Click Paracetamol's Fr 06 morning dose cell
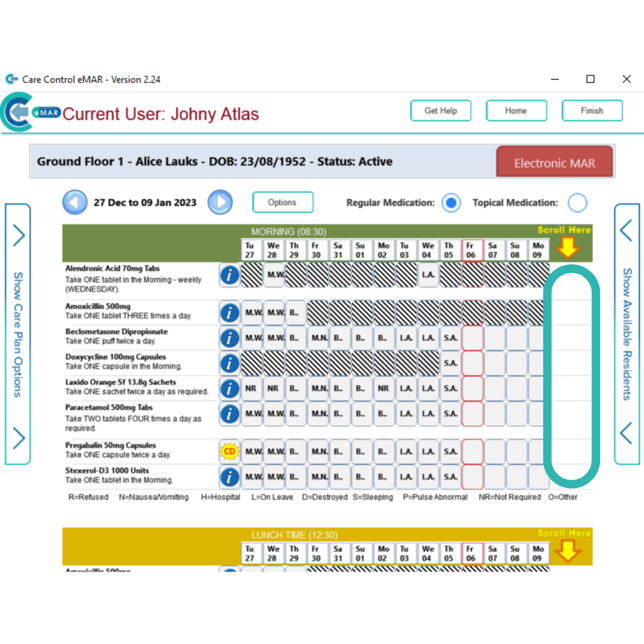 click(x=472, y=414)
